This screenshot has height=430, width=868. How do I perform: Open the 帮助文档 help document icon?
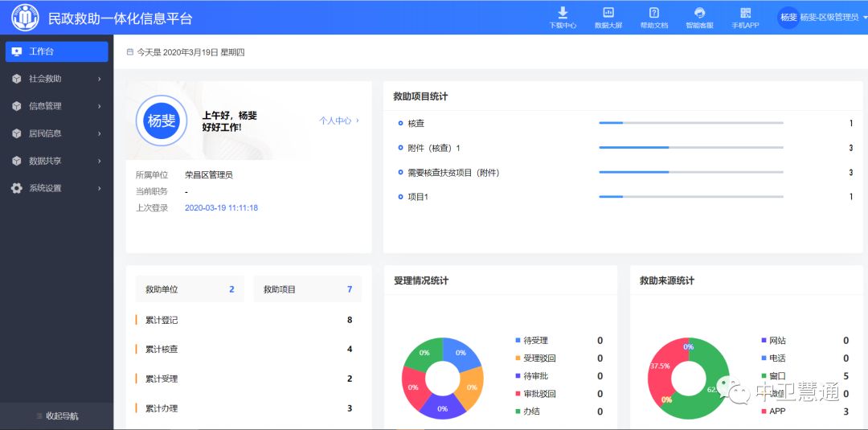click(x=653, y=13)
